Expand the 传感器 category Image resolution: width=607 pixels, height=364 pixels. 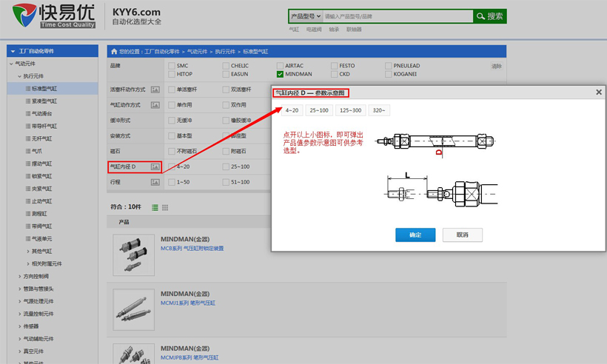(x=19, y=326)
